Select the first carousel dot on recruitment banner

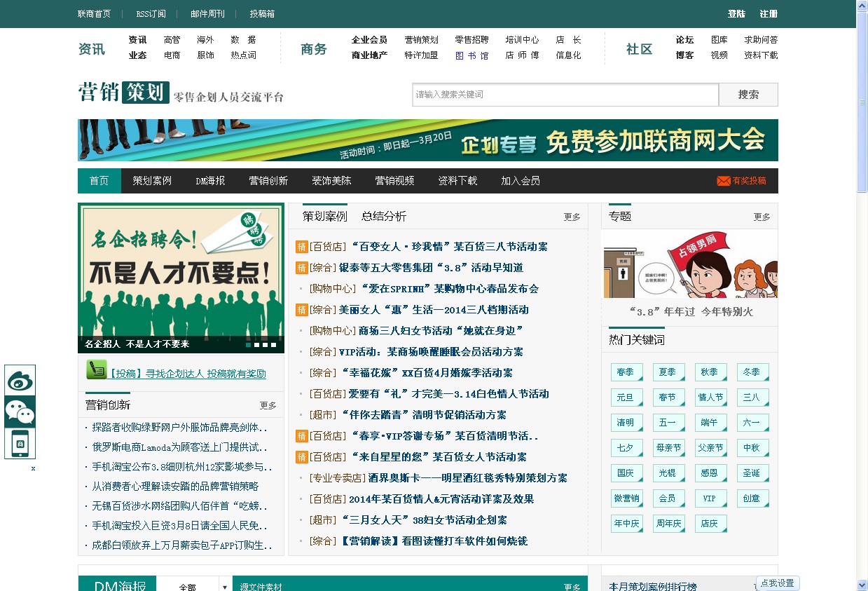point(249,345)
